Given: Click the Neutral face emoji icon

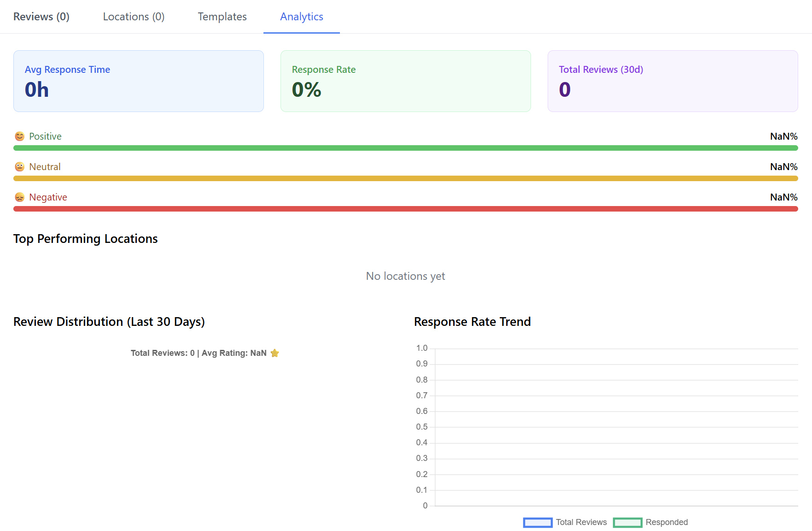Looking at the screenshot, I should pos(19,167).
